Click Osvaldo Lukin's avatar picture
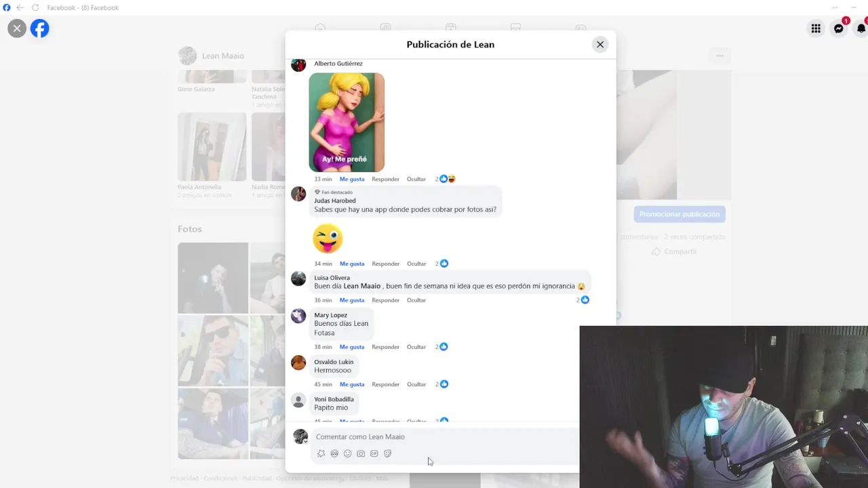Screen dimensions: 868x488 298,363
